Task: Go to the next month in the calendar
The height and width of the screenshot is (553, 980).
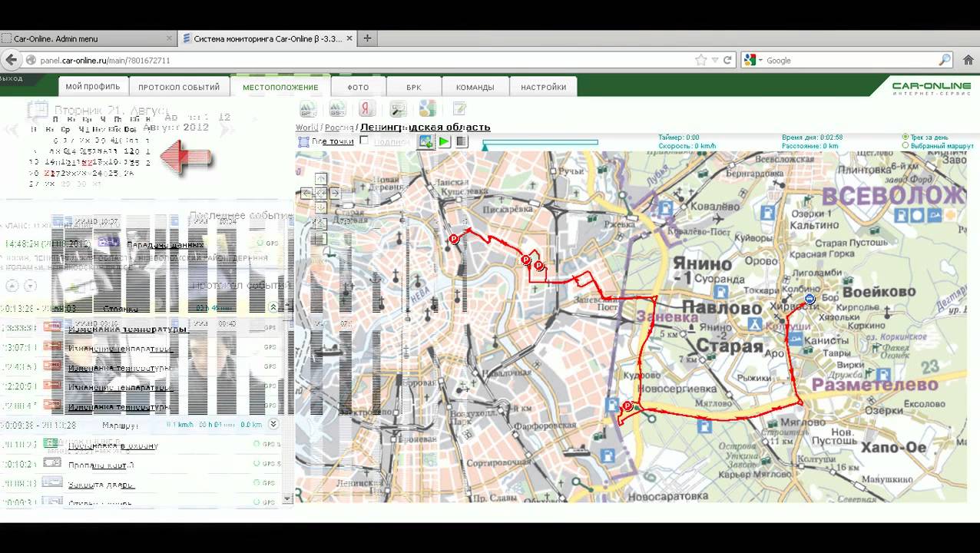Action: point(225,131)
